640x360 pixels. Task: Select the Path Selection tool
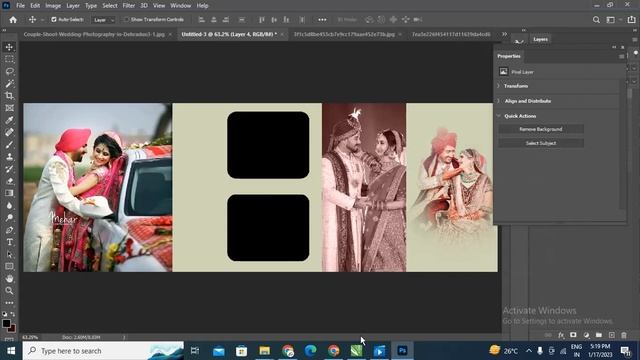pos(9,254)
